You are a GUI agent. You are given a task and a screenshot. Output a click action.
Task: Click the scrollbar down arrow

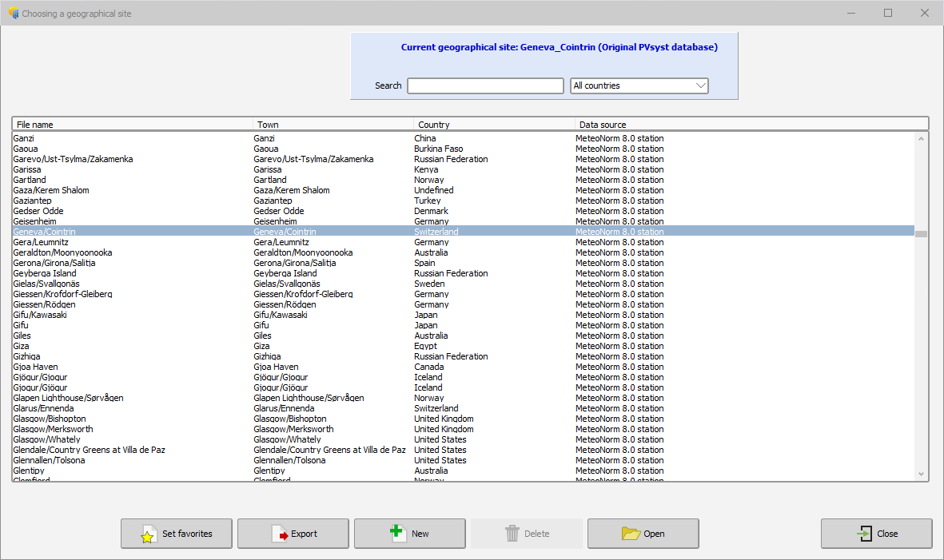pos(921,475)
